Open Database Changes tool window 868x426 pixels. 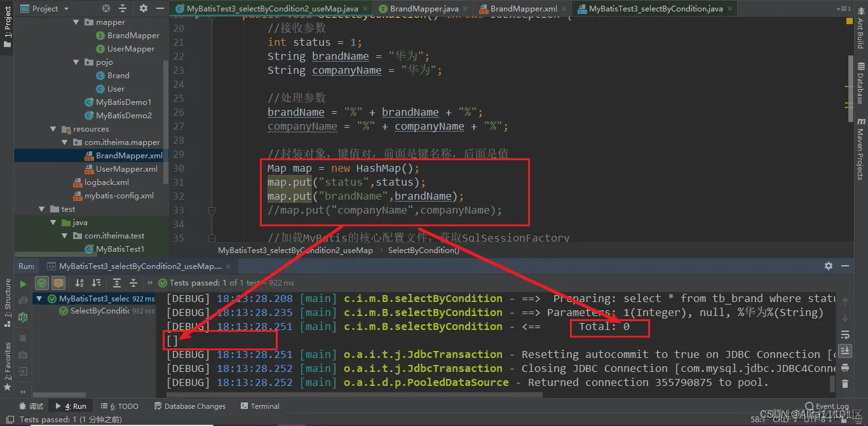(x=189, y=406)
